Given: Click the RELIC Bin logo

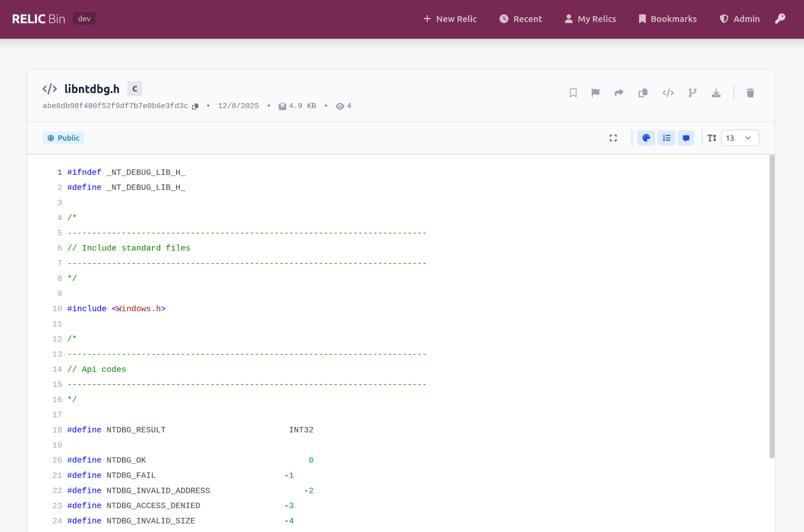Looking at the screenshot, I should (x=38, y=19).
